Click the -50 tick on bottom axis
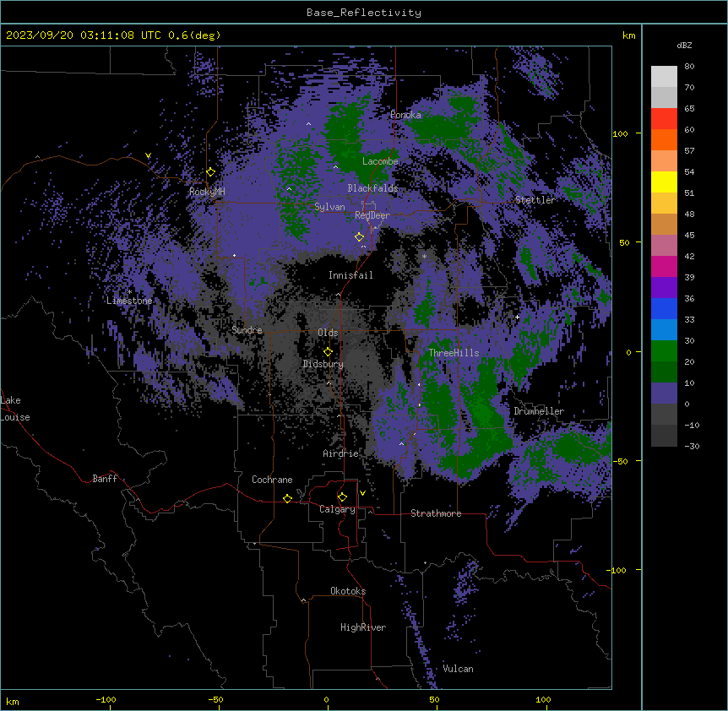 click(215, 699)
